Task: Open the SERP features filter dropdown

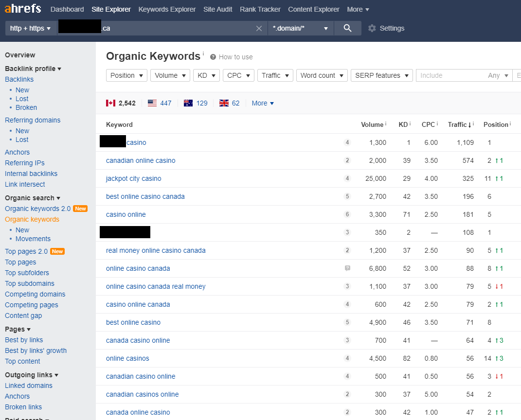Action: [382, 75]
